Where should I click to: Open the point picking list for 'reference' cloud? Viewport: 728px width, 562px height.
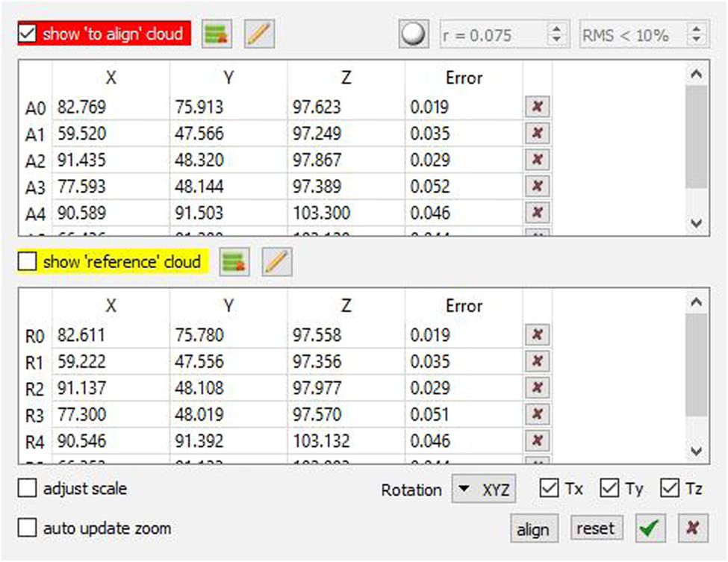coord(234,262)
